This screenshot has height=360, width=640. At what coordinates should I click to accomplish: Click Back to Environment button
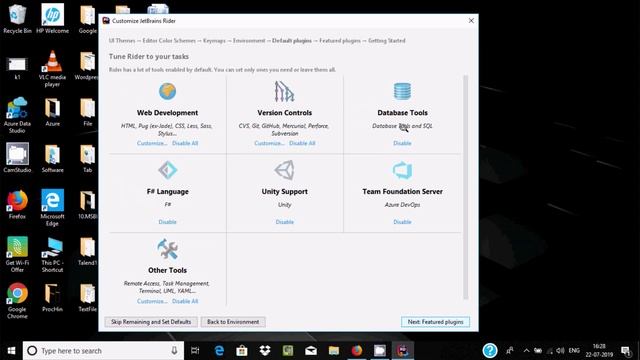pyautogui.click(x=233, y=322)
